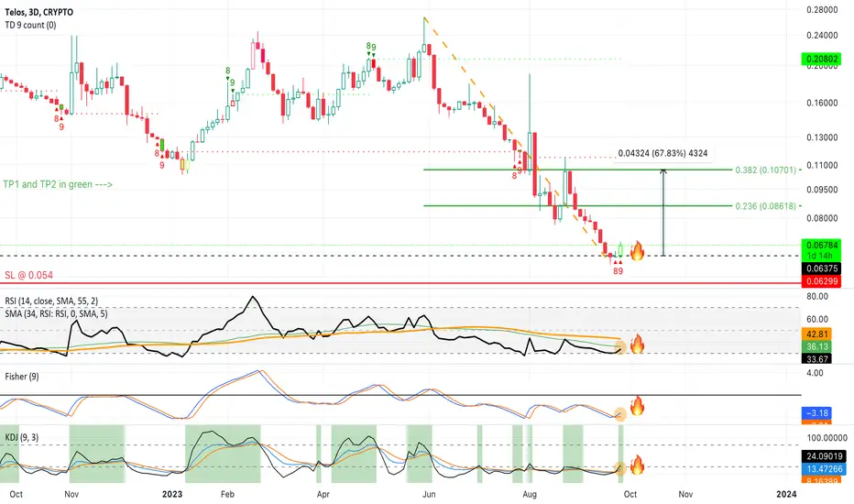Click the 'Jun' label on the time axis

click(x=429, y=494)
